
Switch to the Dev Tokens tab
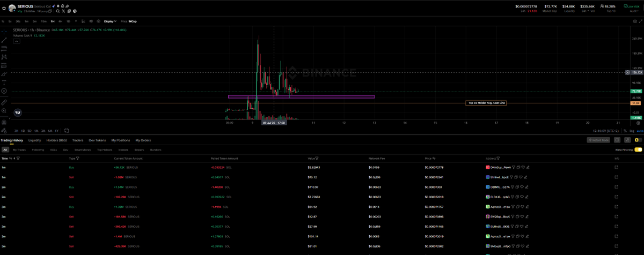pyautogui.click(x=97, y=140)
